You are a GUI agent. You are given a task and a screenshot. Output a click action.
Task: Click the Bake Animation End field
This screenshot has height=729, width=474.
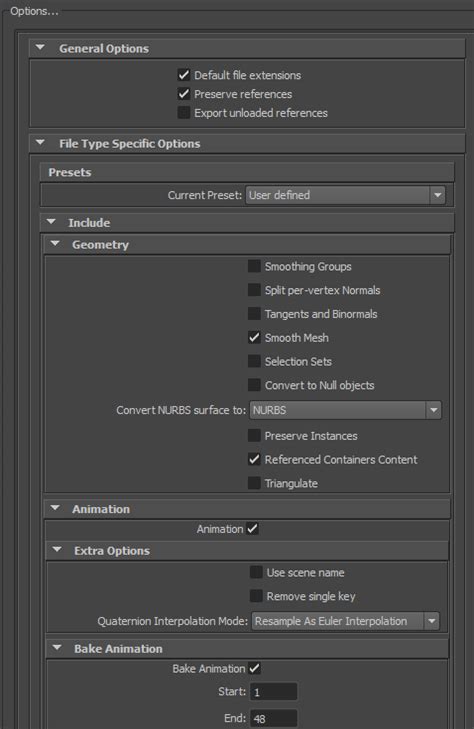[x=274, y=719]
